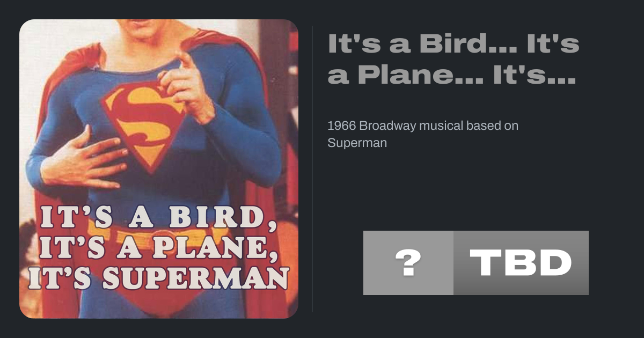This screenshot has width=644, height=338.
Task: Click the Superman poster thumbnail
Action: 159,169
